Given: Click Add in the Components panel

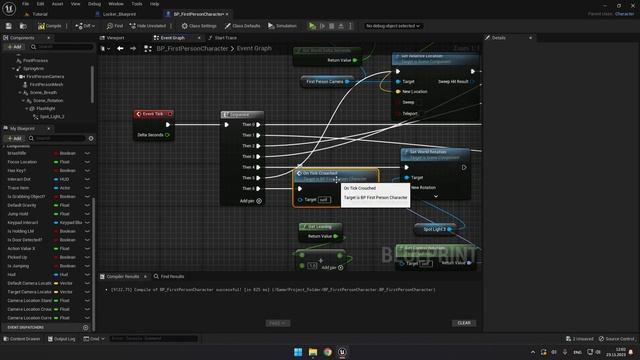Looking at the screenshot, I should (14, 47).
